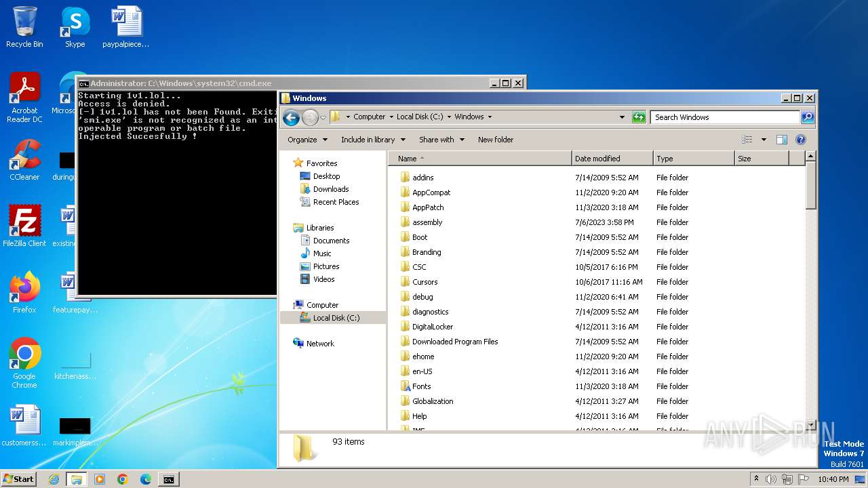Open Microsoft Edge from the taskbar
Viewport: 868px width, 488px height.
[146, 479]
